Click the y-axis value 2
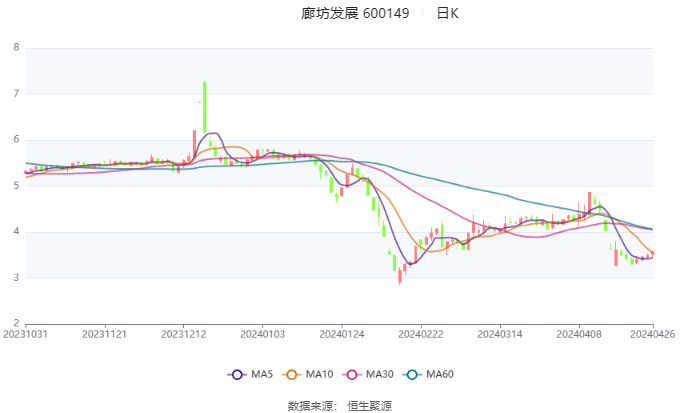This screenshot has width=680, height=413. tap(16, 324)
